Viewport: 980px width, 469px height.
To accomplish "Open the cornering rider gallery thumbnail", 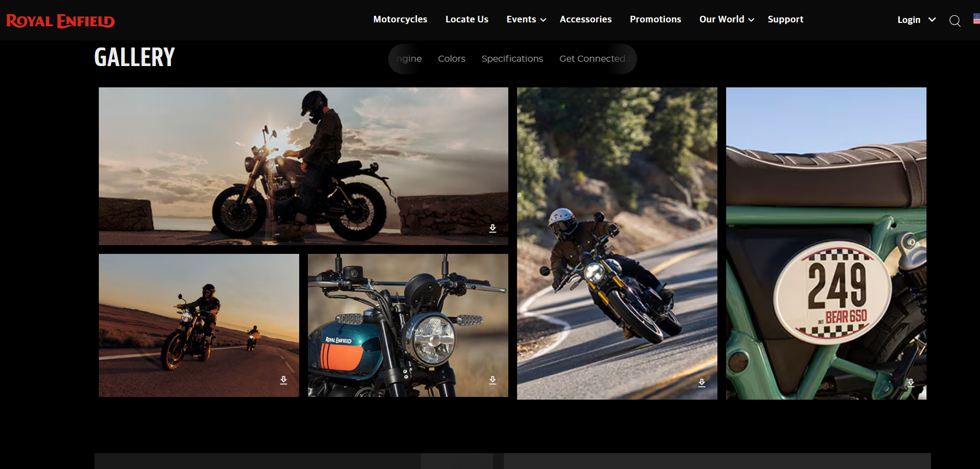I will [x=617, y=244].
